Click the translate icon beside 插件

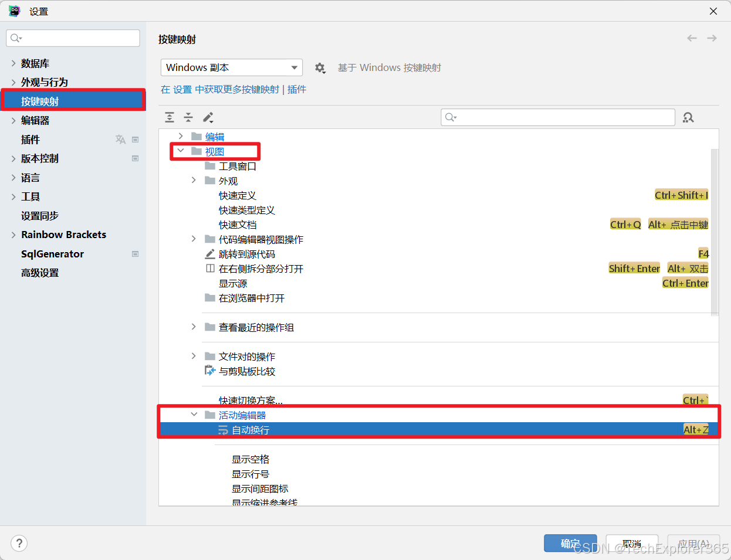click(x=120, y=140)
